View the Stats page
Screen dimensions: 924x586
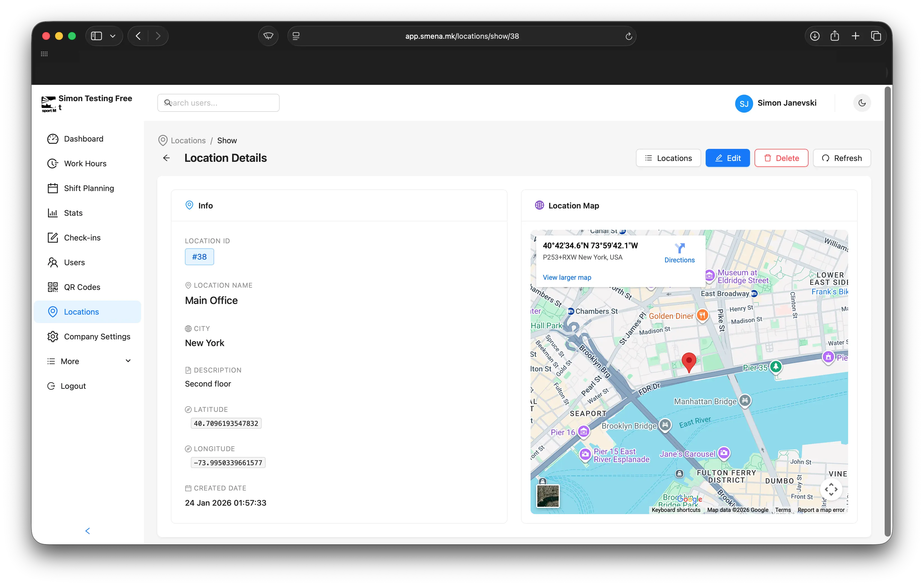pyautogui.click(x=73, y=213)
